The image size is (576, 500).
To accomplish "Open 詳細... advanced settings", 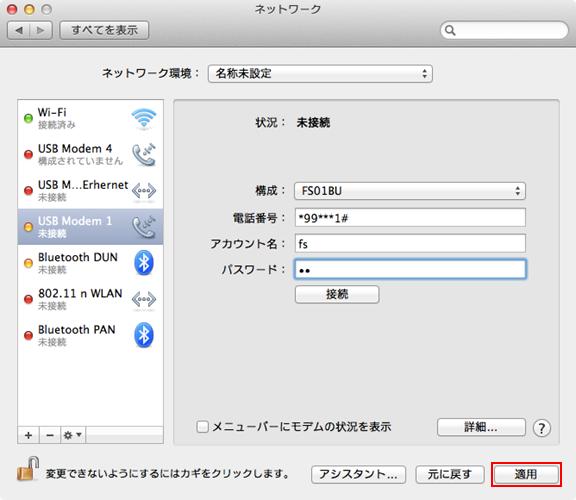I will pos(481,427).
